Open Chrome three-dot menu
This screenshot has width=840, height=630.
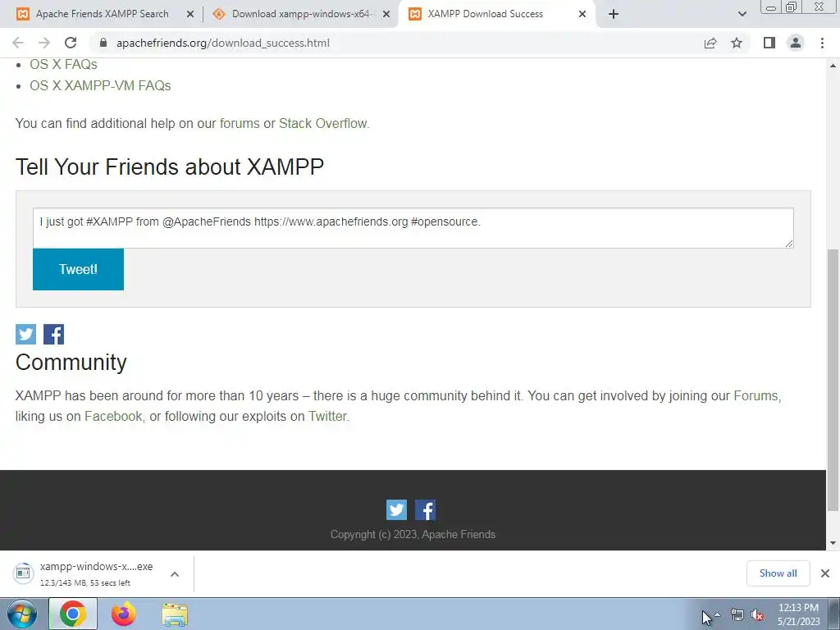tap(822, 43)
